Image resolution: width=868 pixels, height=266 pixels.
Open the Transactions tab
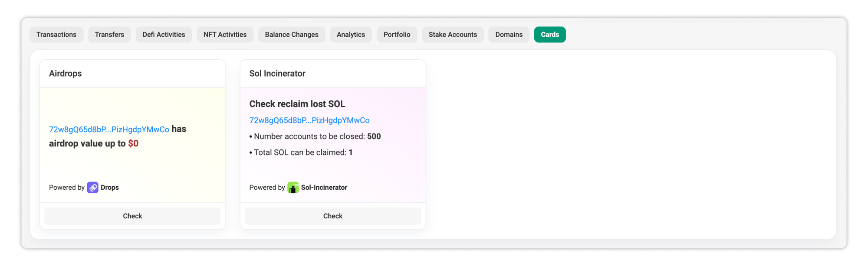[56, 35]
